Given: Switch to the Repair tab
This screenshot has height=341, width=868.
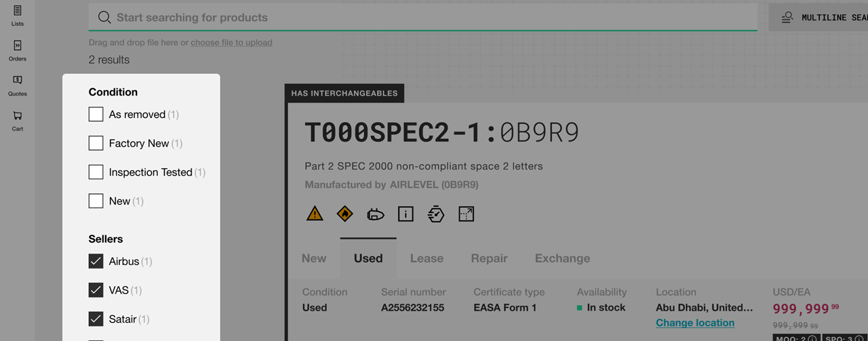Looking at the screenshot, I should 490,258.
